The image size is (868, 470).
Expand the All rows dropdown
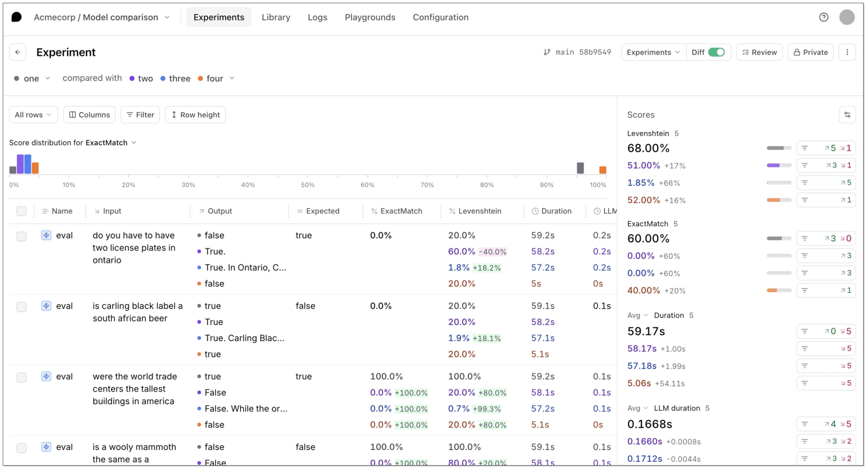(x=33, y=115)
